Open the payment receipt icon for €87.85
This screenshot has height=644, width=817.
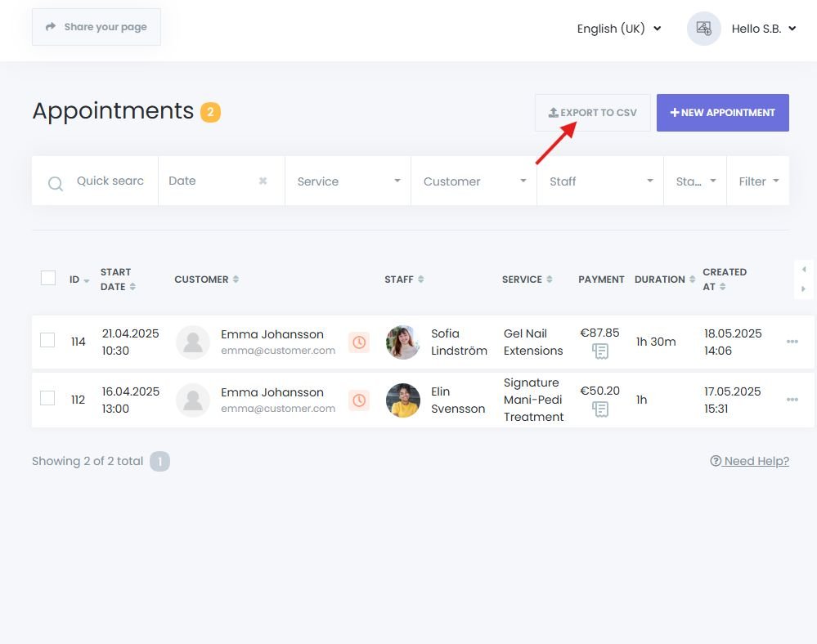[600, 351]
